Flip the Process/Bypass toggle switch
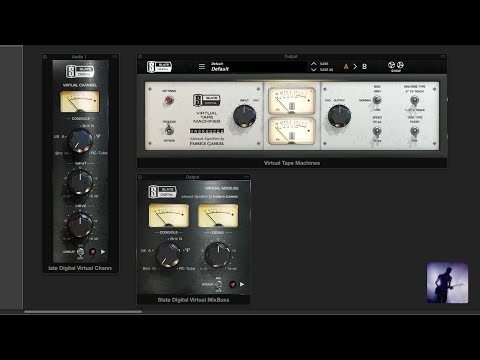The height and width of the screenshot is (360, 480). 169,130
